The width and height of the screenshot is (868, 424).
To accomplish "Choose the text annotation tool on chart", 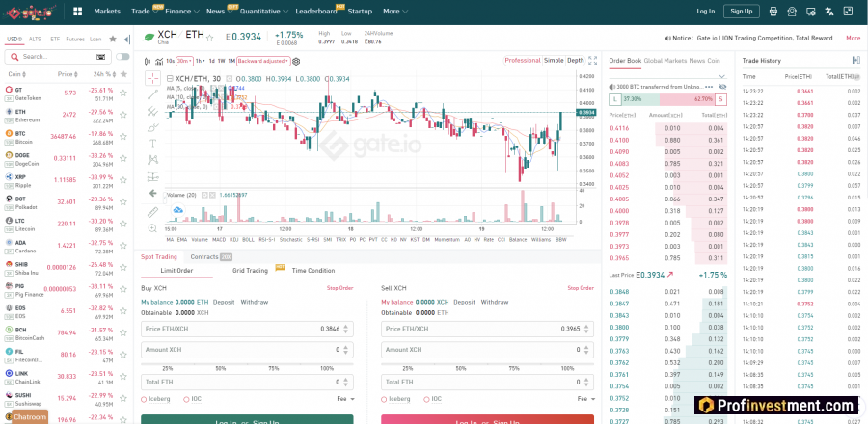I will (152, 144).
